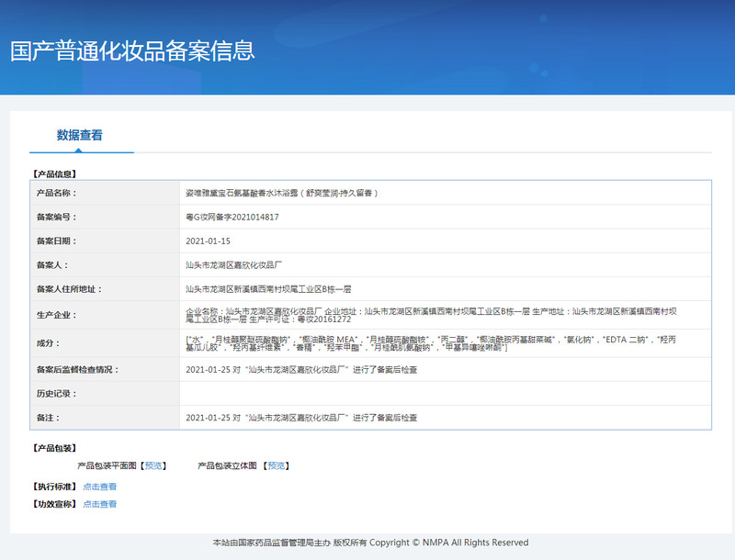Click the filing number 粤G妆网备字2021014817
735x560 pixels.
pyautogui.click(x=232, y=218)
